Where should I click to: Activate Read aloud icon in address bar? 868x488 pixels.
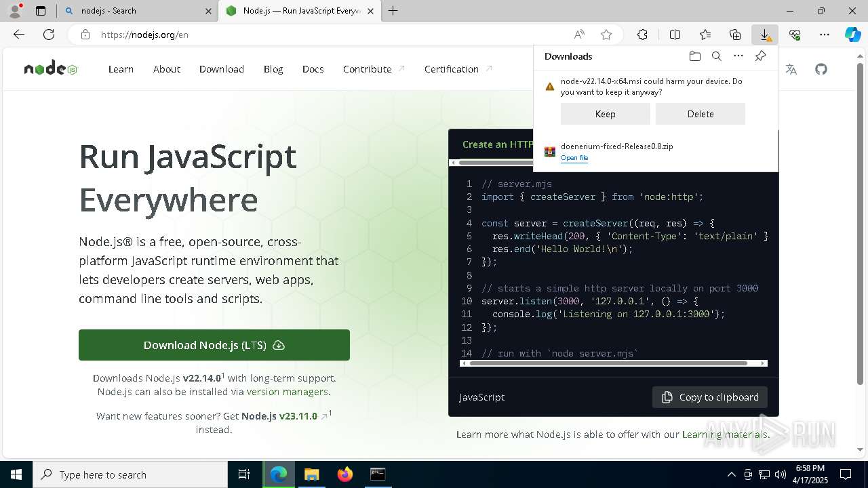(579, 35)
